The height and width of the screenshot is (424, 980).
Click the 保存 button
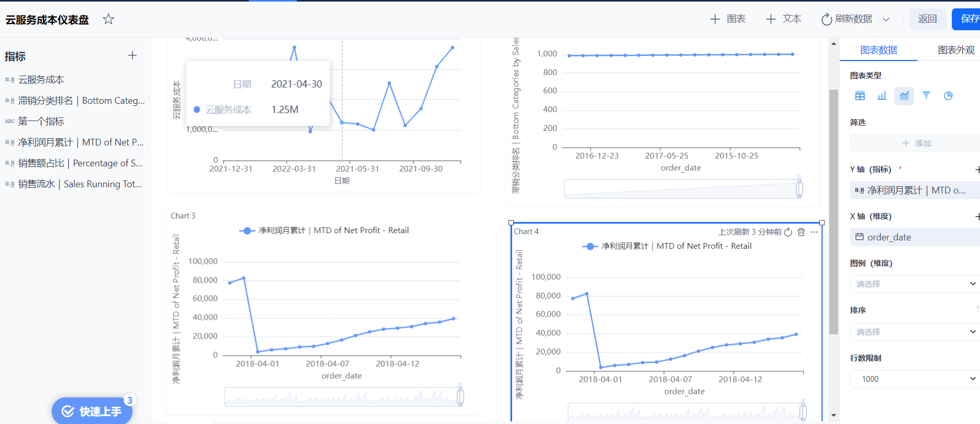[966, 19]
